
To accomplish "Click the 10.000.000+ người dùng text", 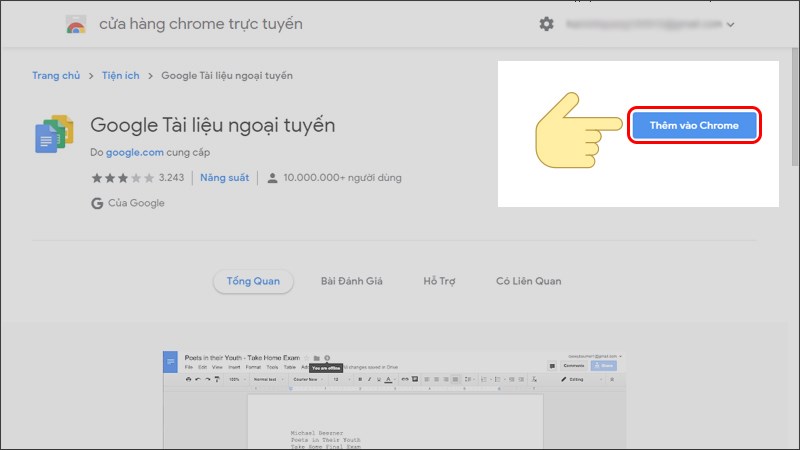I will (x=342, y=178).
